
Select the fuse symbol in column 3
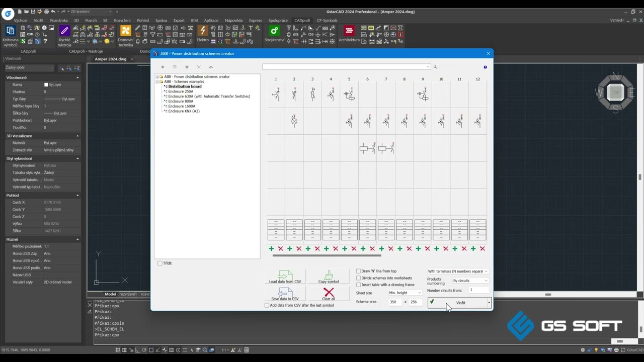(312, 94)
